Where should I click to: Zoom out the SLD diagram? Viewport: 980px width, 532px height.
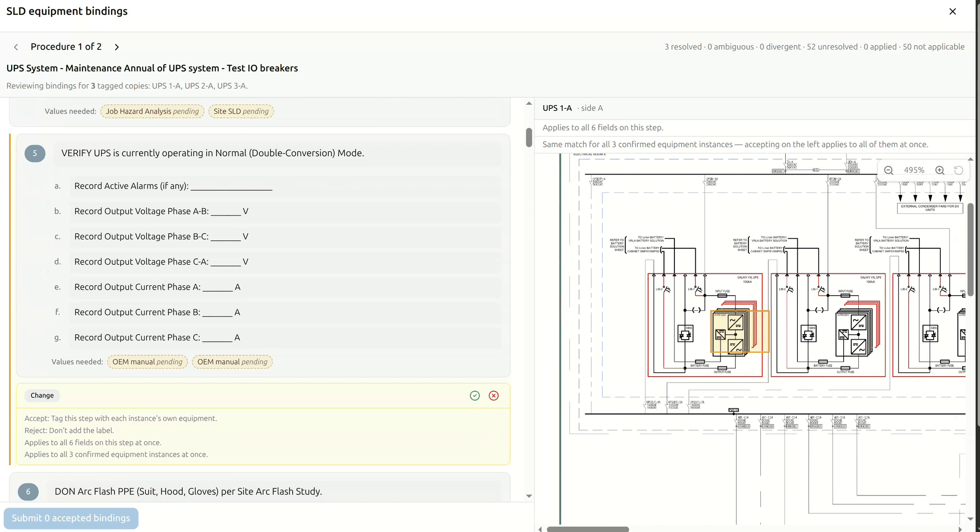point(889,170)
